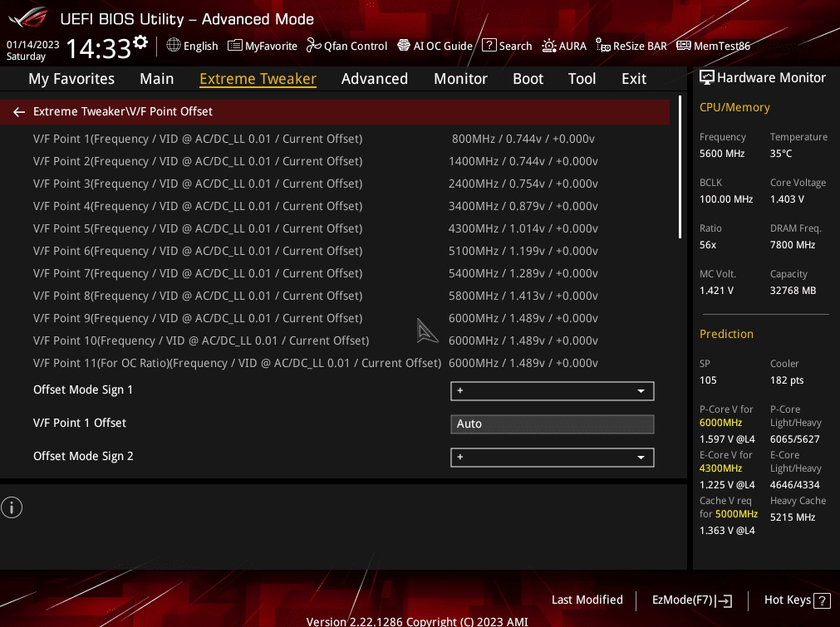The width and height of the screenshot is (840, 627).
Task: Open the Advanced tab
Action: [x=375, y=79]
